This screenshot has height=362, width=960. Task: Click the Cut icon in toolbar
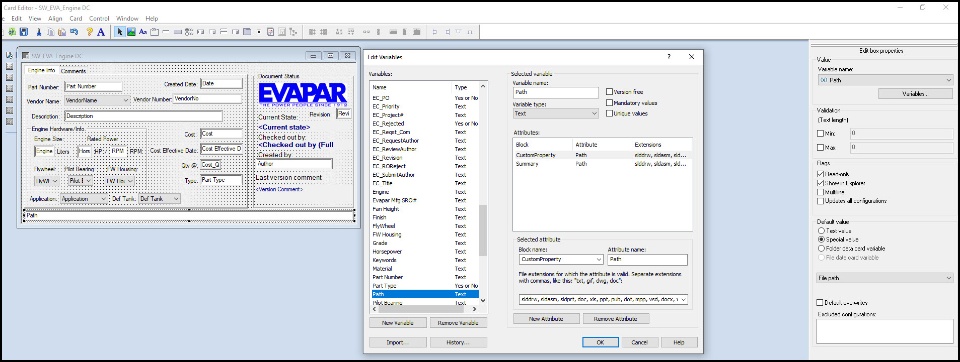(x=39, y=31)
